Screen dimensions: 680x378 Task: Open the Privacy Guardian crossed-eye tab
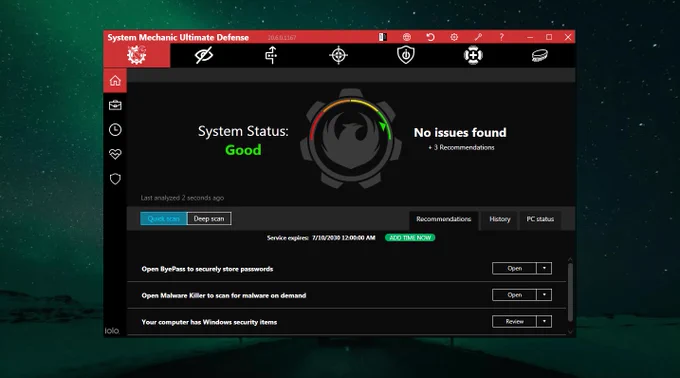[x=204, y=55]
